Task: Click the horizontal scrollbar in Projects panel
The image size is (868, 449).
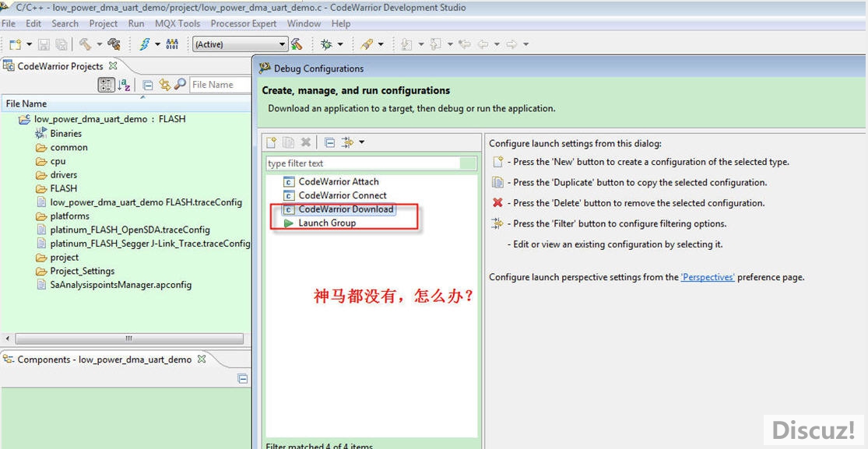Action: [x=129, y=339]
